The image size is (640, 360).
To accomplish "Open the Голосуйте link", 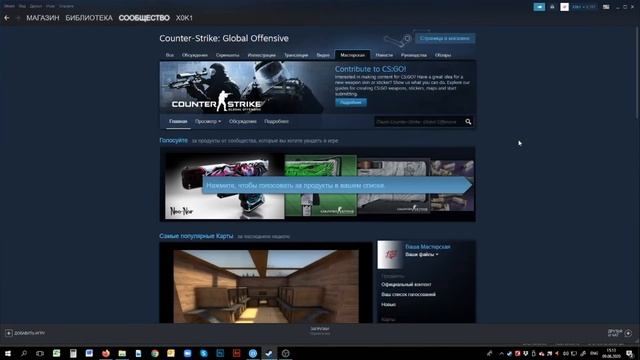I will click(x=173, y=140).
